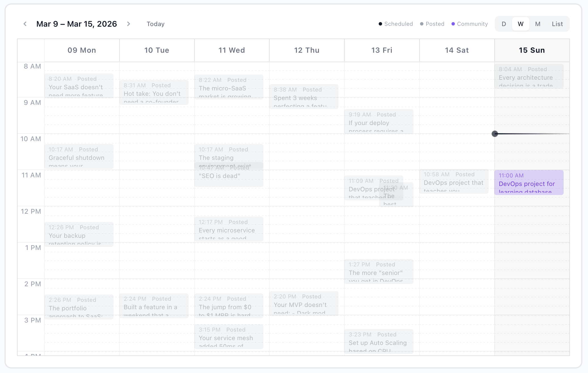Open Monday's 8:20 AM SaaS post

point(79,86)
